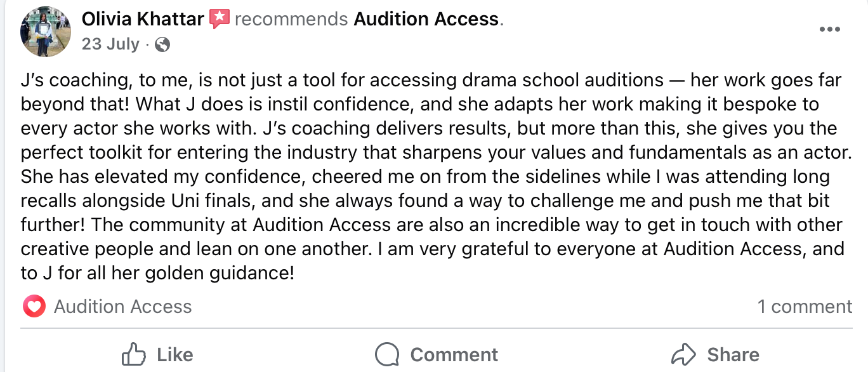The height and width of the screenshot is (372, 868).
Task: Click the review's first line about J's coaching
Action: 431,81
